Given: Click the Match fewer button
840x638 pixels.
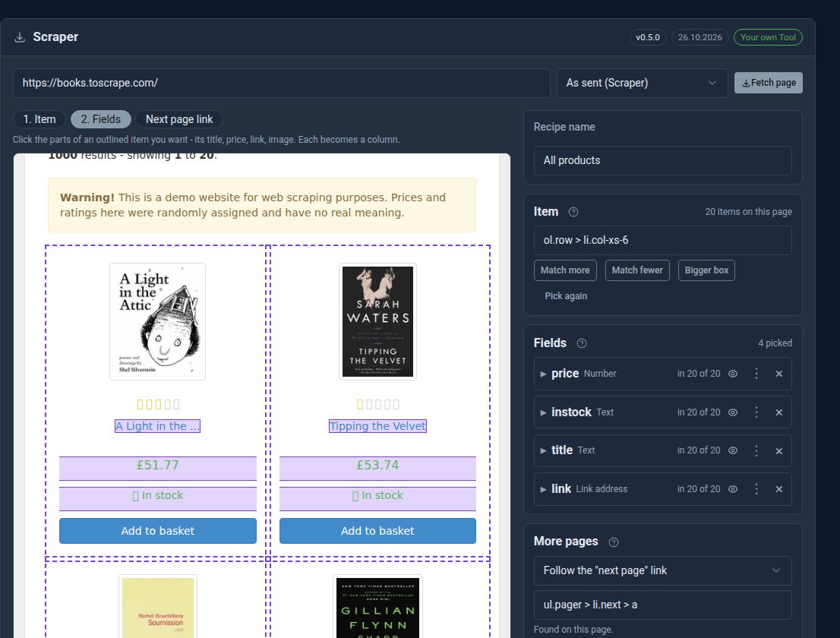Looking at the screenshot, I should pos(637,270).
